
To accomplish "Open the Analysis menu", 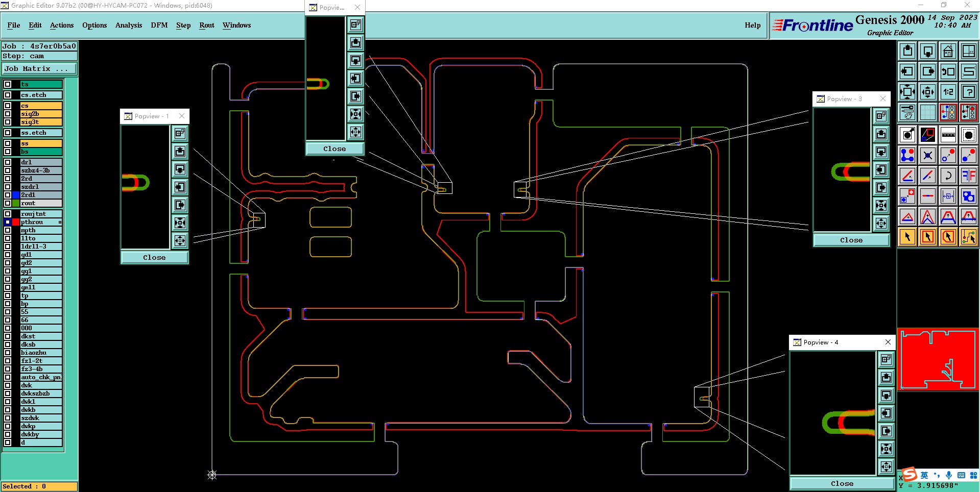I will click(x=129, y=25).
